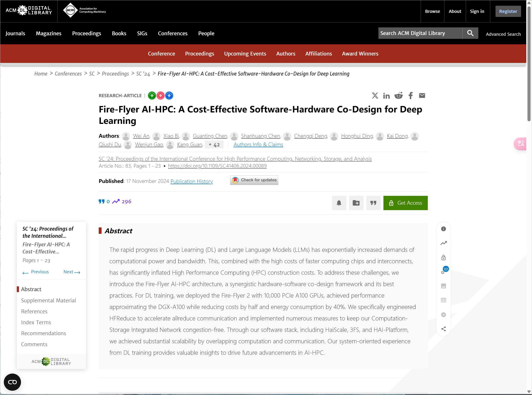Viewport: 532px width, 395px height.
Task: Click the export citation quote button
Action: (x=373, y=203)
